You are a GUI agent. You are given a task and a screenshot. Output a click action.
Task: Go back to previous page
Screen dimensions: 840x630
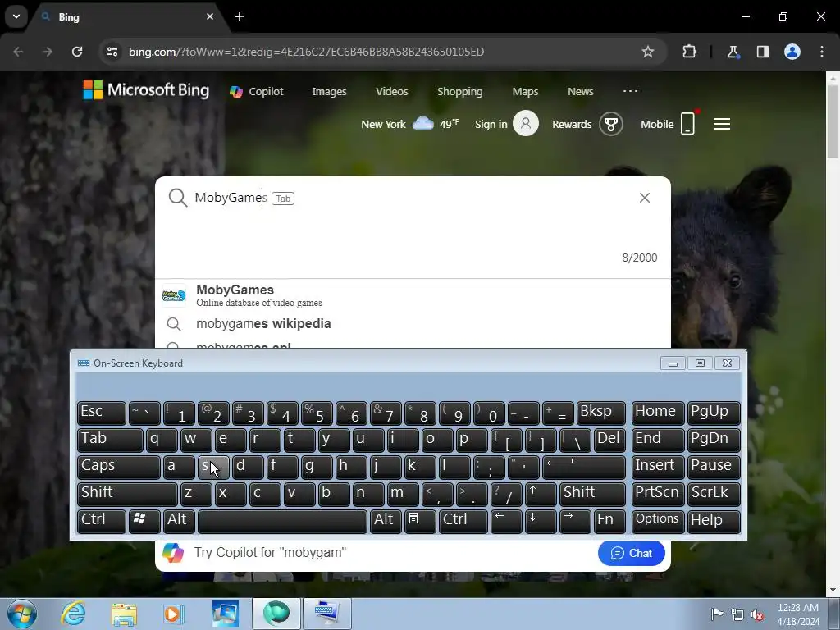click(x=18, y=52)
